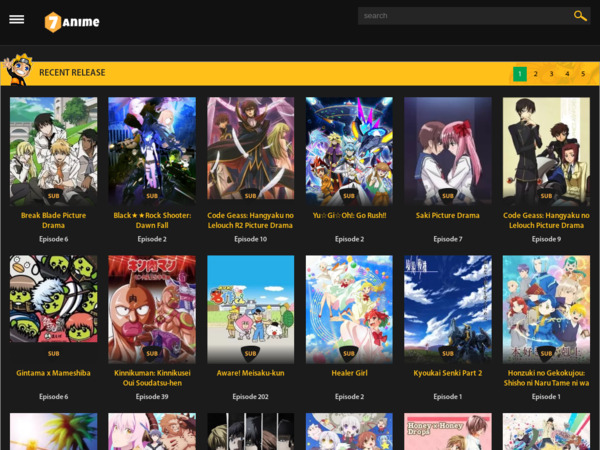Open Aware! Meisaku-kun poster
600x450 pixels.
pyautogui.click(x=251, y=309)
